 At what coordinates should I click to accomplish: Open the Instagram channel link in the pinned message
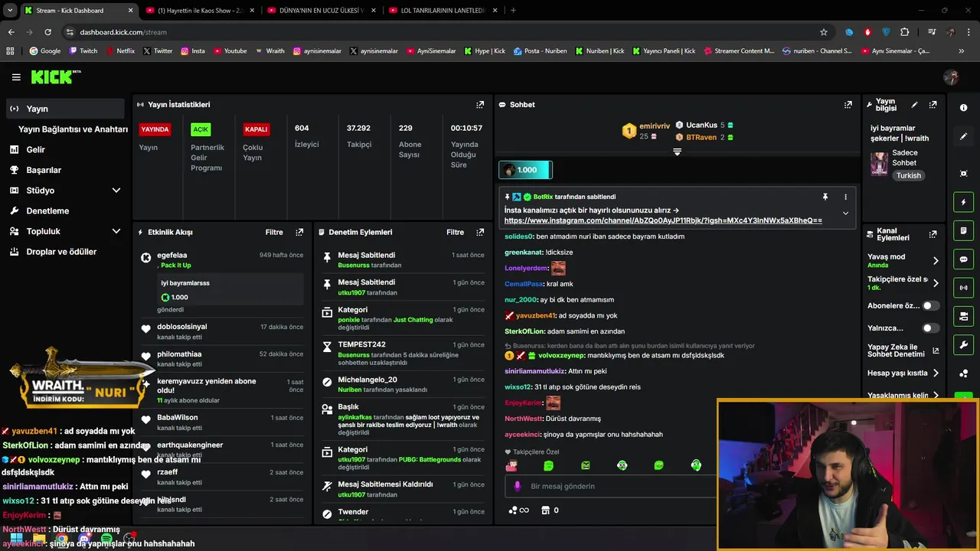[663, 220]
